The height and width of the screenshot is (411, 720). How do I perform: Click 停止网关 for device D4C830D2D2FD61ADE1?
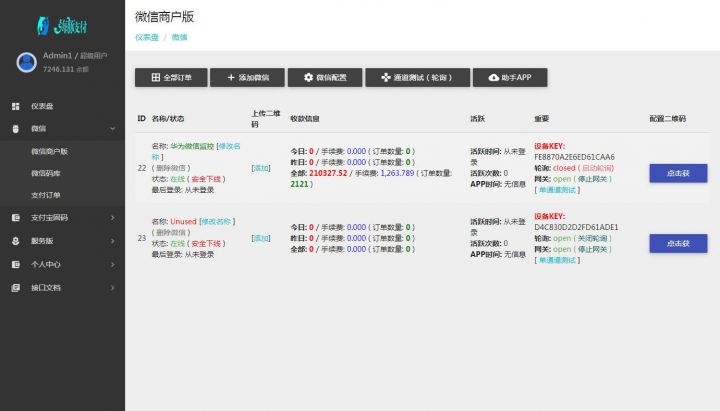point(592,249)
